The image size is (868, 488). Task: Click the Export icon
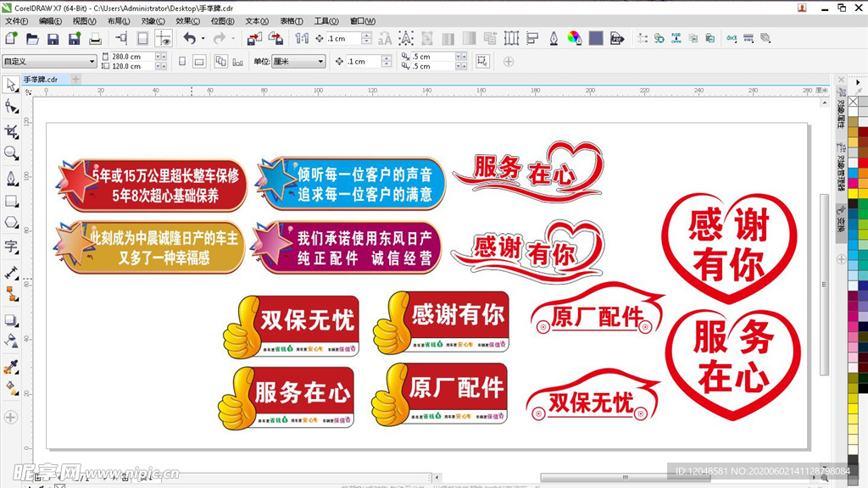(275, 39)
